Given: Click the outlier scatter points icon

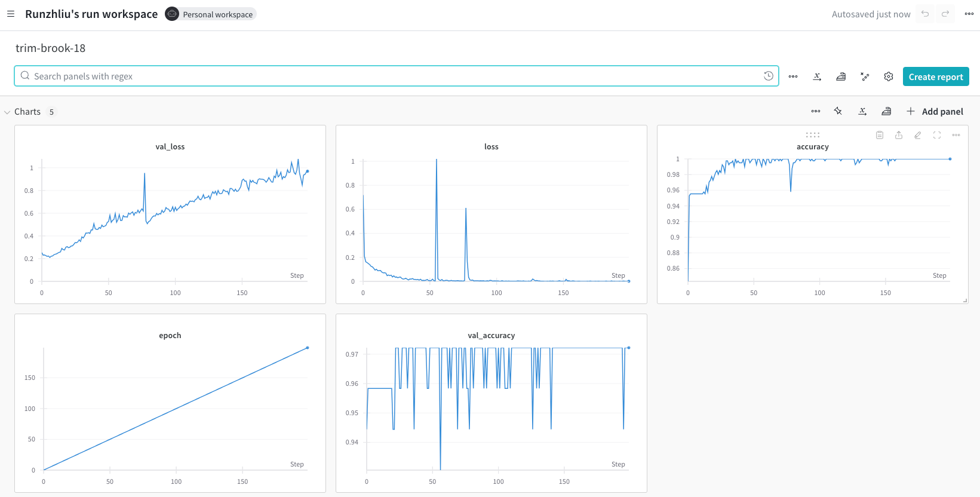Looking at the screenshot, I should tap(865, 76).
